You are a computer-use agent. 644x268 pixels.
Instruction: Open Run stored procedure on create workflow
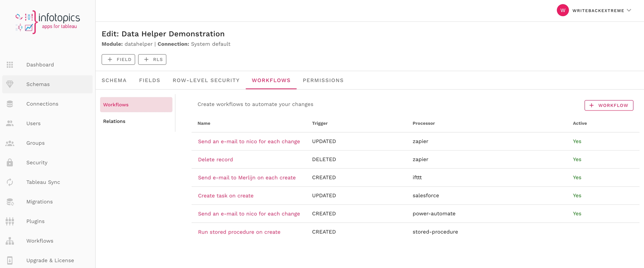point(239,232)
